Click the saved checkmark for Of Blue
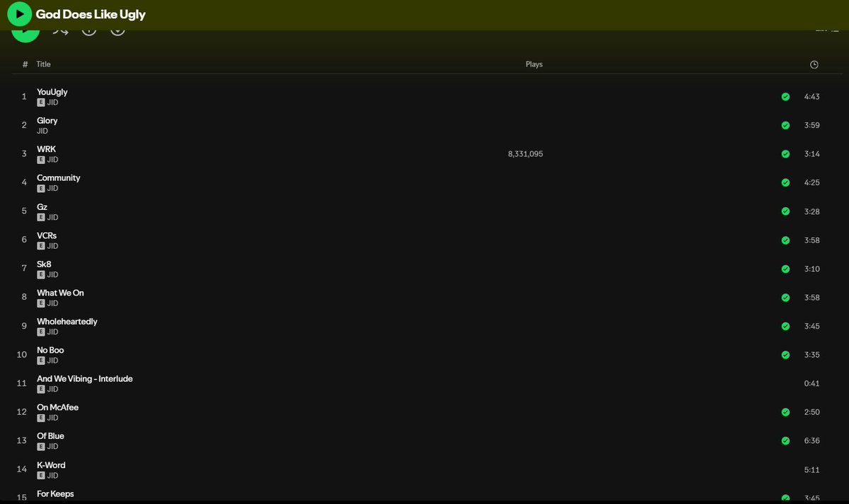Image resolution: width=849 pixels, height=504 pixels. click(785, 441)
